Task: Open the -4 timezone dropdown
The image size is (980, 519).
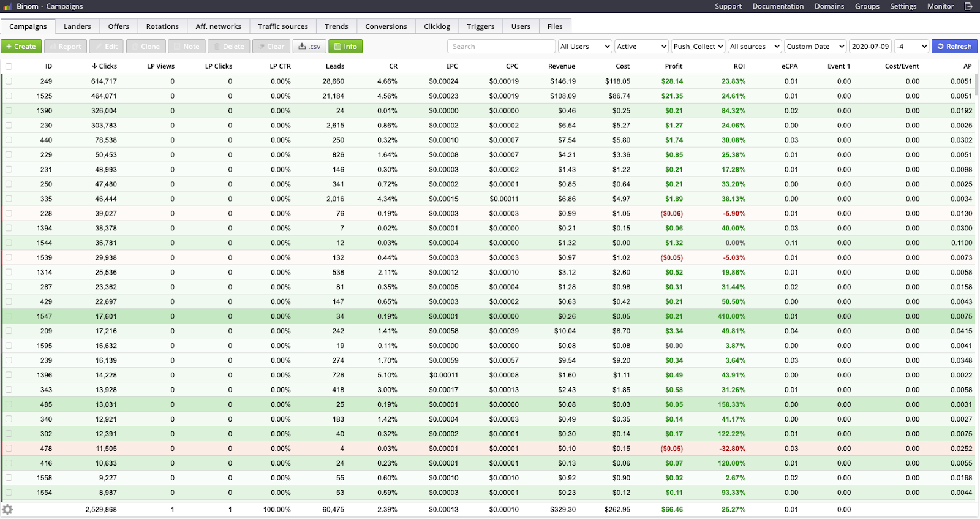Action: [911, 47]
